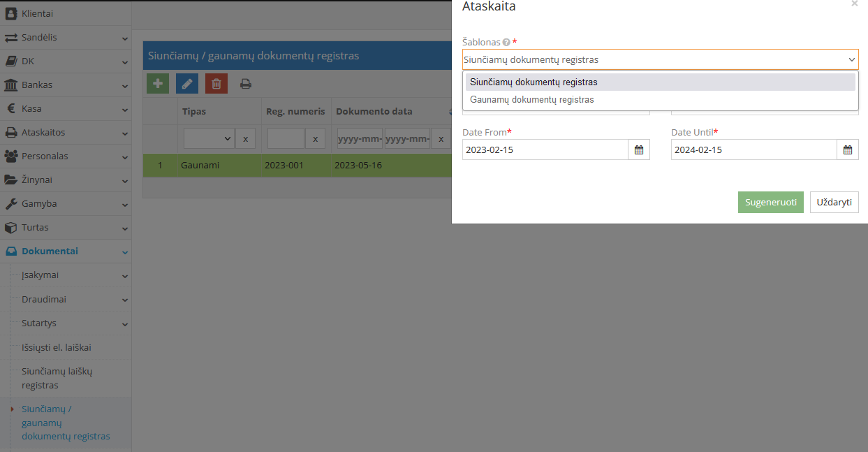Click the red trash delete icon
Image resolution: width=868 pixels, height=452 pixels.
[x=216, y=84]
